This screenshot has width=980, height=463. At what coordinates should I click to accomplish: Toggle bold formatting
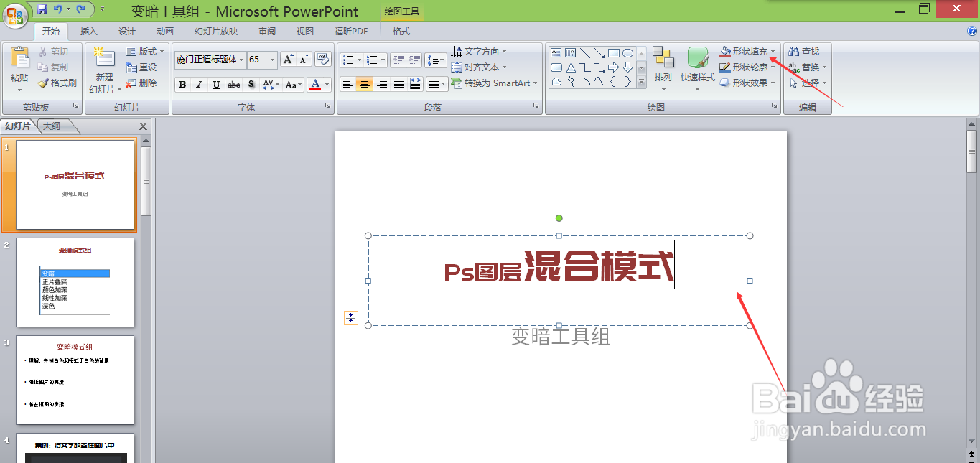[x=182, y=84]
